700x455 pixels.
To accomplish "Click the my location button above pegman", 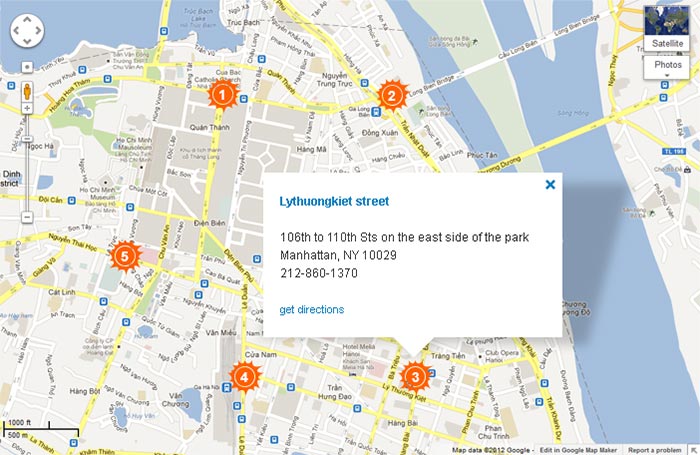I will point(27,67).
